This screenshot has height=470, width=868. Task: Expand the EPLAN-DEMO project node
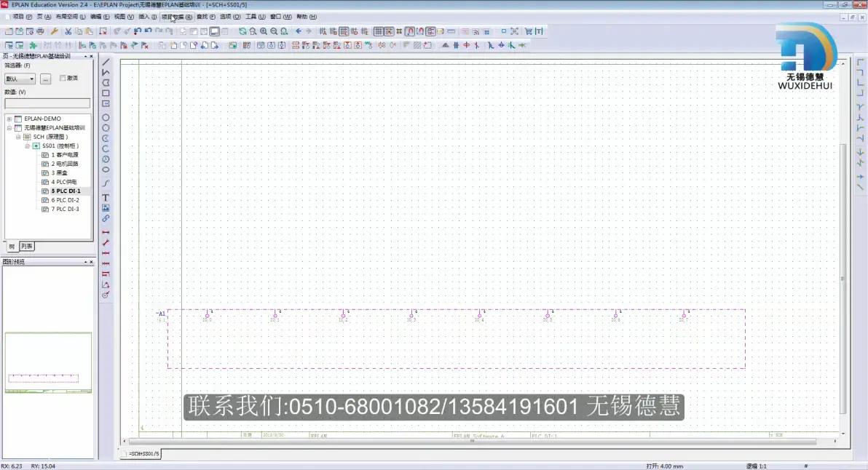9,119
